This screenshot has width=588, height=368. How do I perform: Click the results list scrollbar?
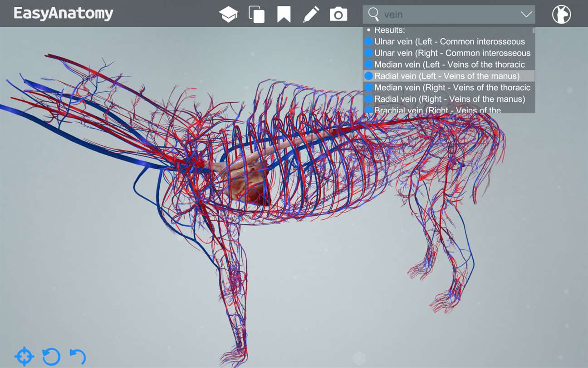[x=534, y=30]
